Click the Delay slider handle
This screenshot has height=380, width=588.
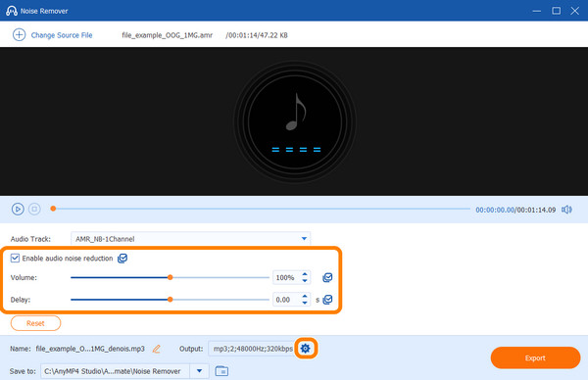171,300
